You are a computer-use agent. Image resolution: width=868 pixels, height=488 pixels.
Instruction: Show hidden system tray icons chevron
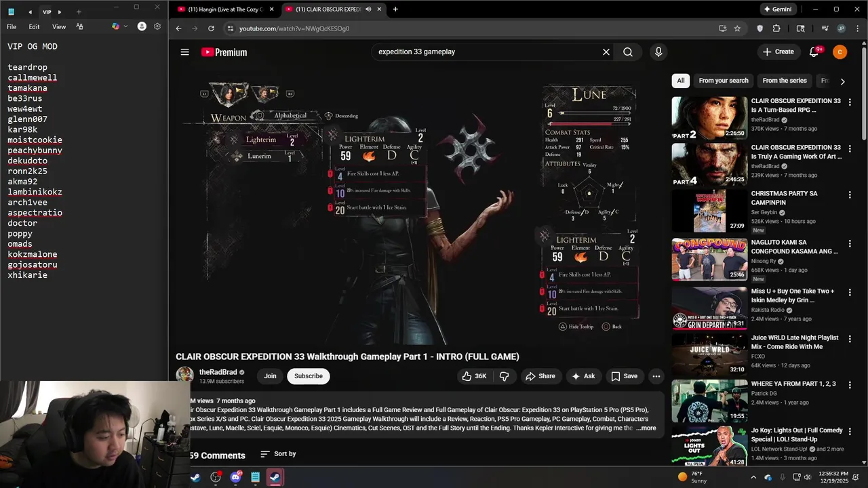tap(753, 477)
